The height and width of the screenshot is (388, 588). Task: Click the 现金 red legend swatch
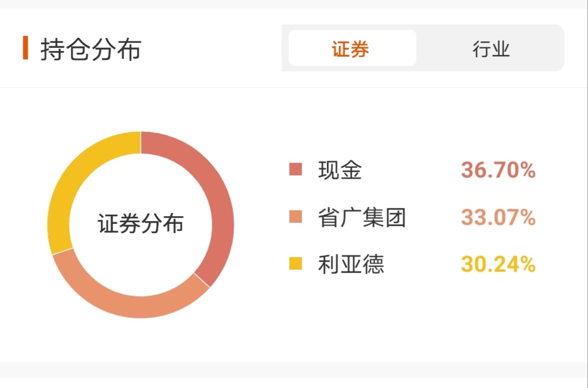(296, 169)
